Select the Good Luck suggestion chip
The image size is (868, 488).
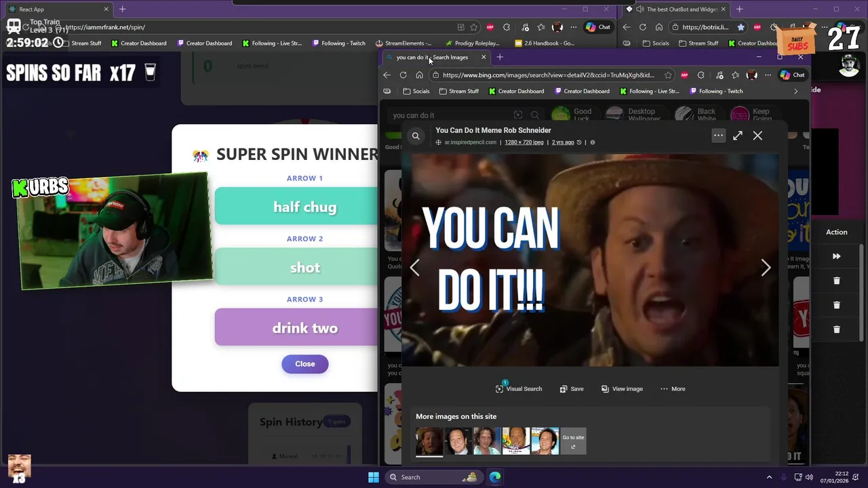click(572, 115)
